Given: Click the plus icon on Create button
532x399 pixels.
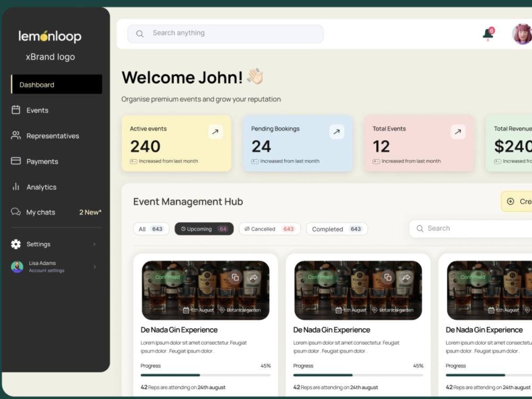Looking at the screenshot, I should coord(510,202).
